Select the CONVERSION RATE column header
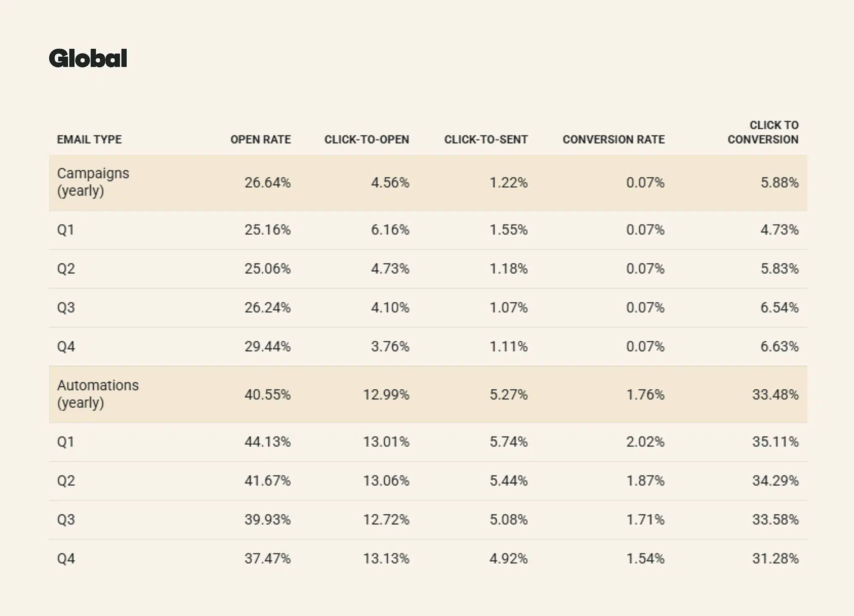Screen dimensions: 854x616 613,140
